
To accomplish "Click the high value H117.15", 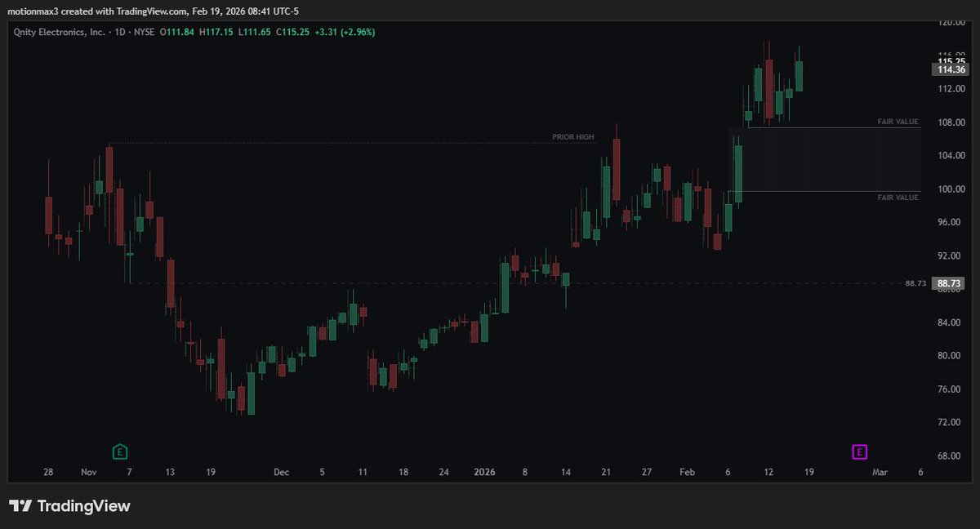I will pyautogui.click(x=216, y=32).
